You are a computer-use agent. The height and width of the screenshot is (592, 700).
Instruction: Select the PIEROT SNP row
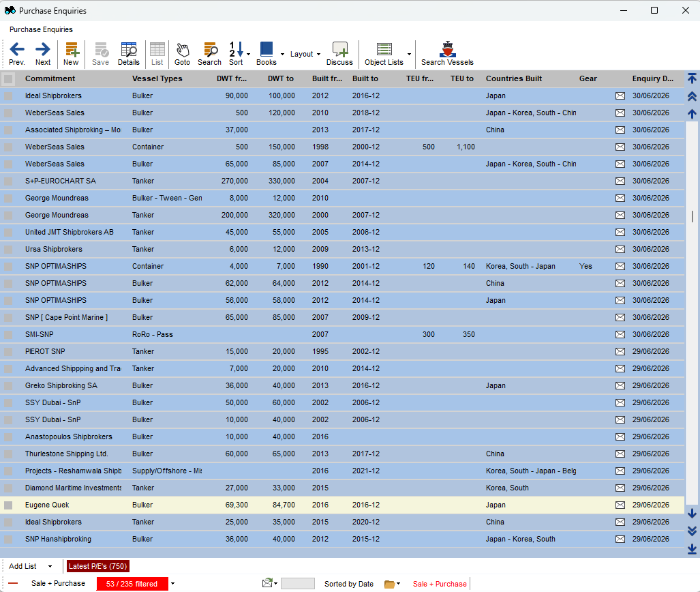point(342,352)
